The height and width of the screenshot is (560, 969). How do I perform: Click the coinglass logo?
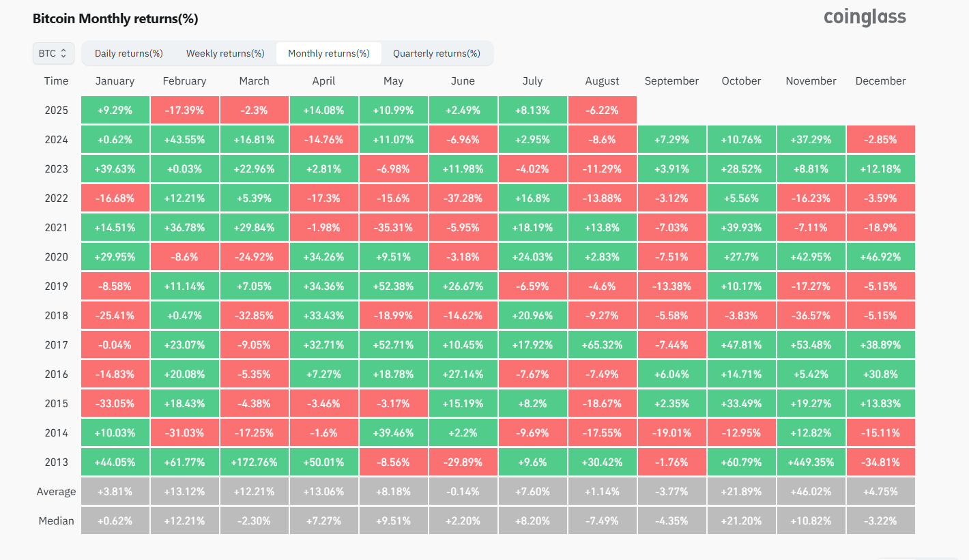(x=865, y=17)
